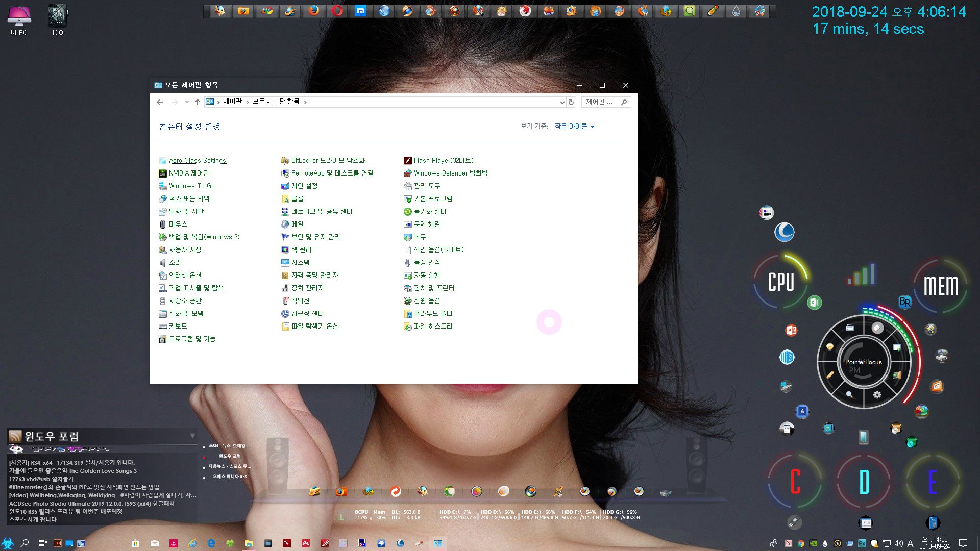Launch Maxthon from top dock
Screen dimensions: 980x551
tap(361, 11)
